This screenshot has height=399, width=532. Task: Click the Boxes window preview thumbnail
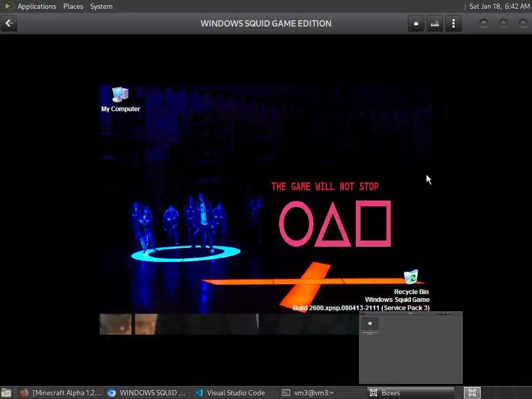click(411, 348)
